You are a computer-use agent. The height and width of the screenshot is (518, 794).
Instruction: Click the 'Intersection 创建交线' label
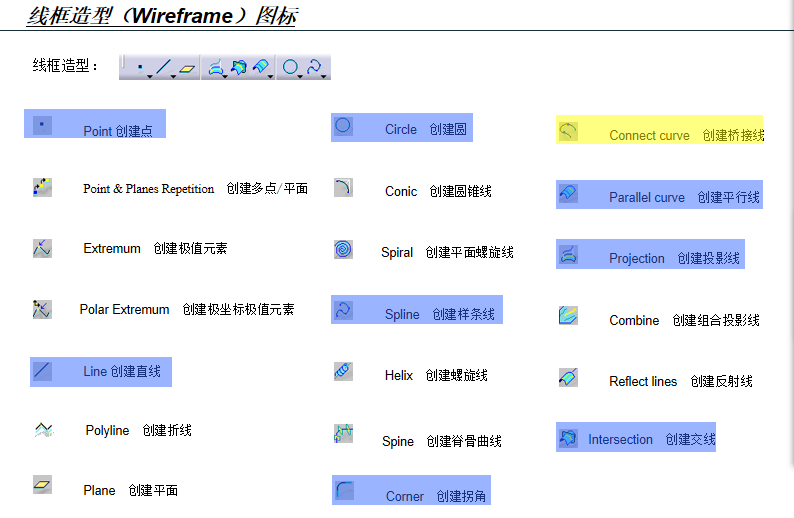tap(652, 440)
